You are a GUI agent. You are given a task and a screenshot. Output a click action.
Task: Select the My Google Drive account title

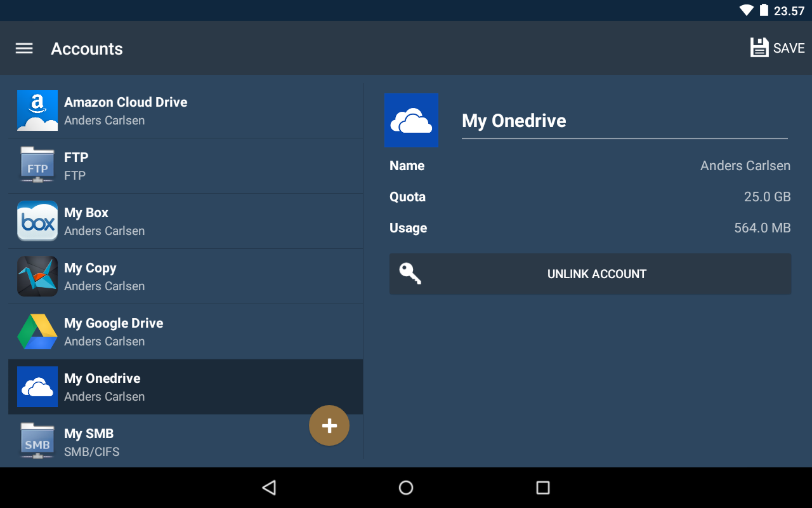tap(114, 323)
